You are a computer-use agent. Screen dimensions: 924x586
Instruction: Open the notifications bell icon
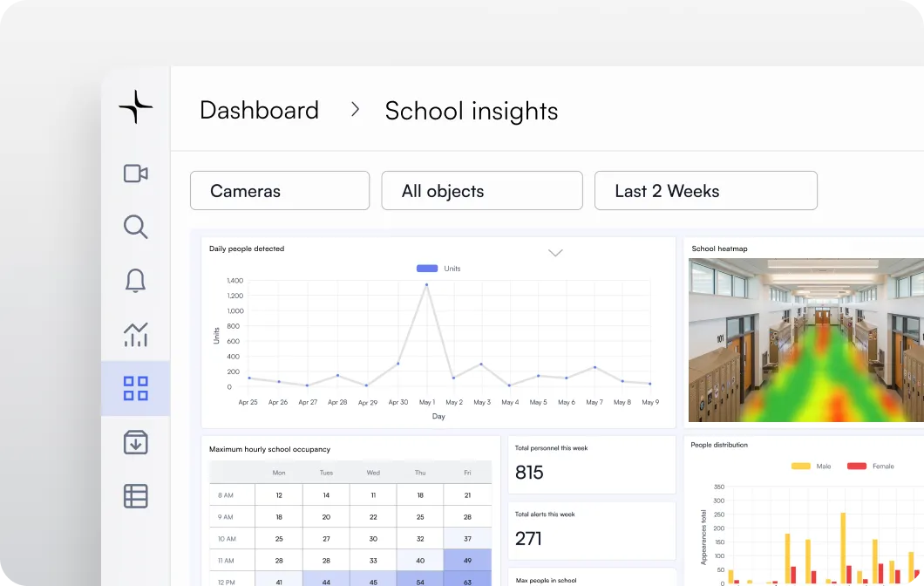[x=135, y=281]
